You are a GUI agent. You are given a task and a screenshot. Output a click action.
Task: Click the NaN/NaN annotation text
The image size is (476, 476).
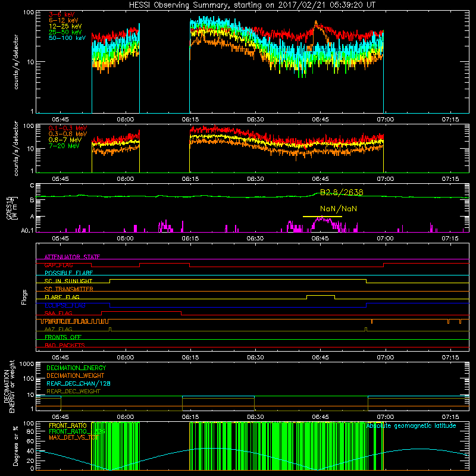tap(339, 209)
